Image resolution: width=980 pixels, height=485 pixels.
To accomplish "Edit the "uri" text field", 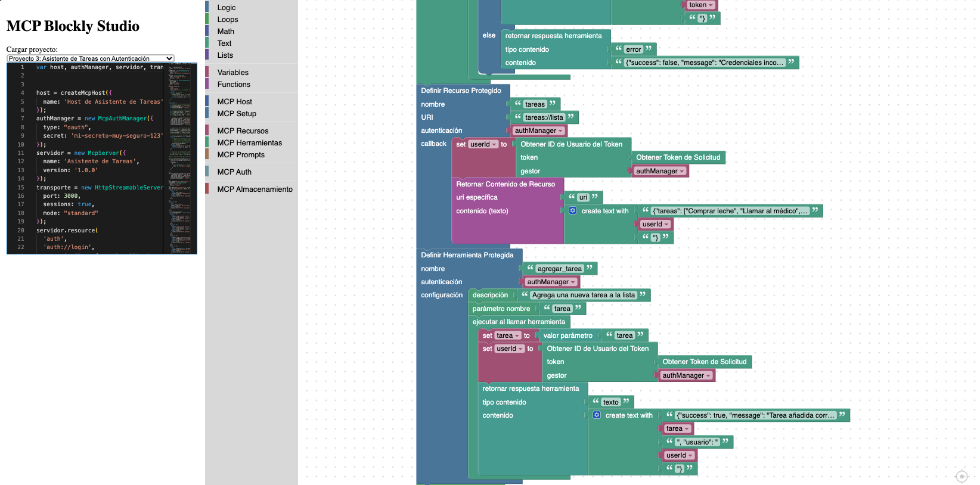I will 583,197.
